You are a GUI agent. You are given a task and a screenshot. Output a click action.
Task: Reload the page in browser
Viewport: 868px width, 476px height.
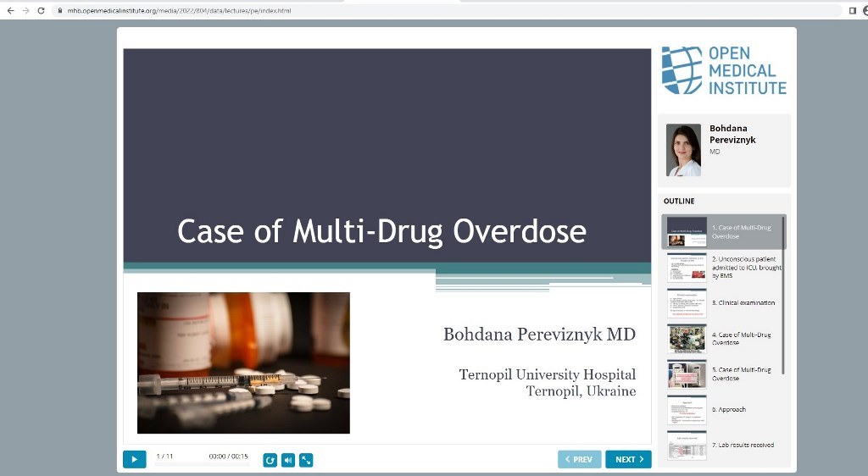pos(41,10)
